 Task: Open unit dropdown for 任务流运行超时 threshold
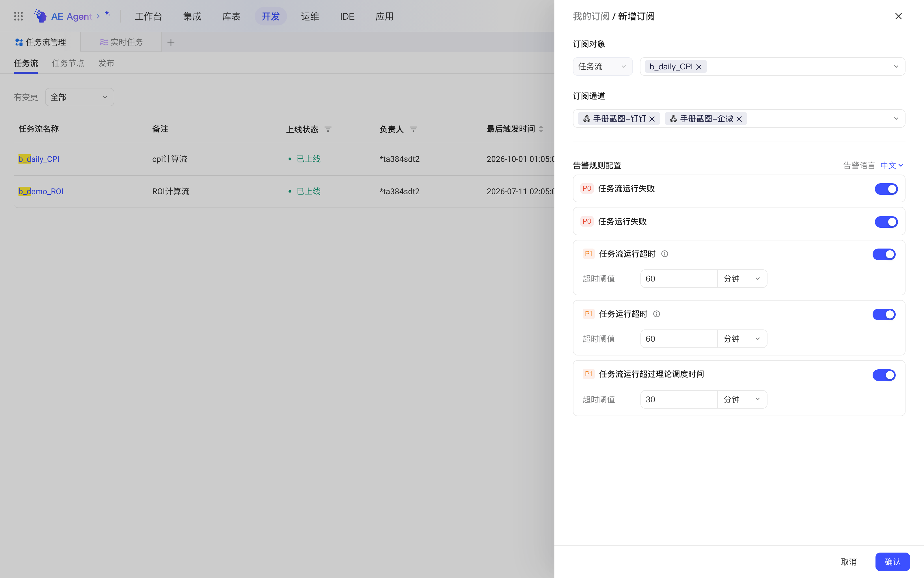742,279
